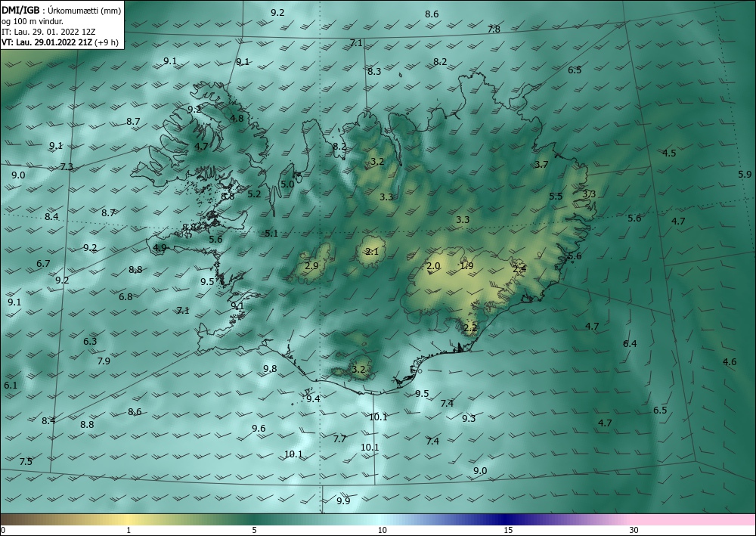Click the 7.5 value at bottom left

26,462
